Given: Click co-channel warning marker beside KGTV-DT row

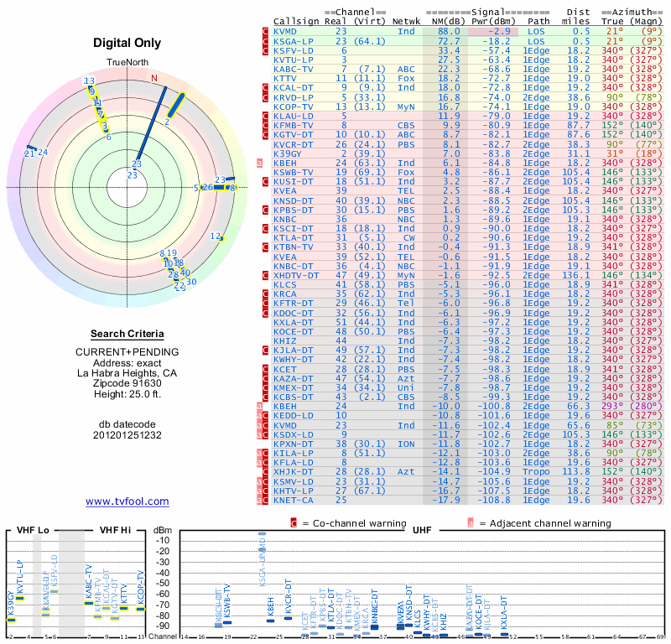Looking at the screenshot, I should (x=265, y=135).
